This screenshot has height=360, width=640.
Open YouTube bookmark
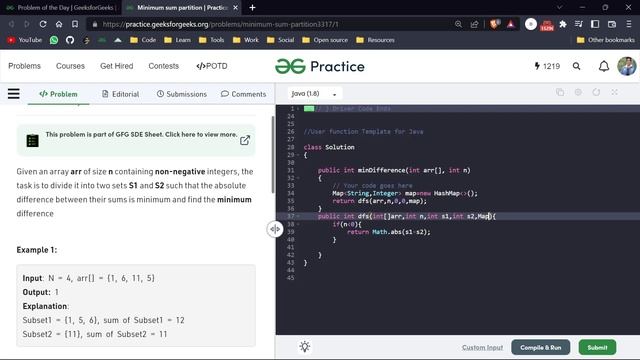[24, 40]
